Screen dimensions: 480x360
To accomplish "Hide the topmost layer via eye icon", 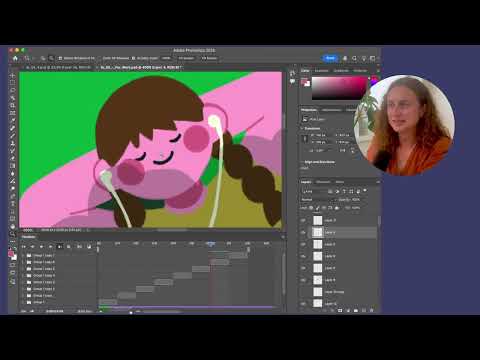I will coord(303,220).
